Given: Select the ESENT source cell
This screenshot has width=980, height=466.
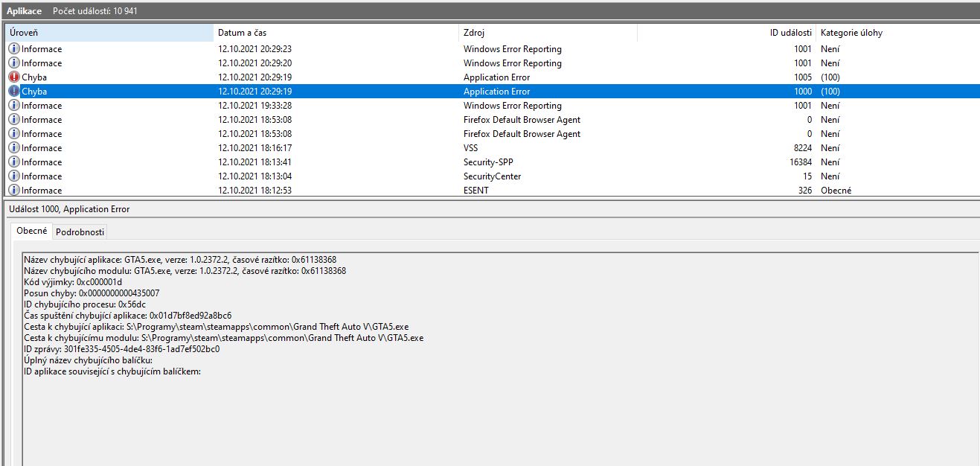Looking at the screenshot, I should (x=477, y=191).
